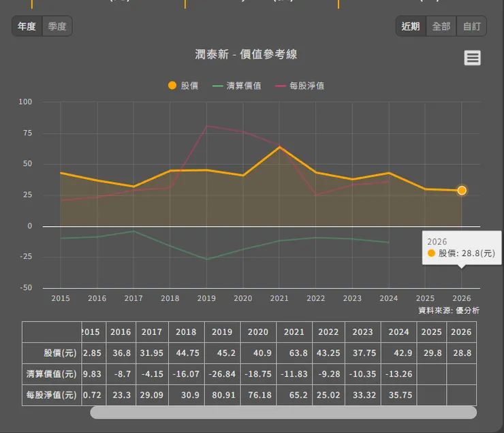
Task: Click the 65.2 net value cell
Action: point(294,395)
